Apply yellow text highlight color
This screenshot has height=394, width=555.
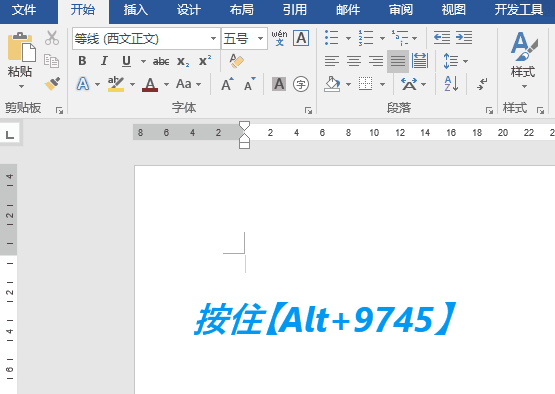[x=116, y=84]
